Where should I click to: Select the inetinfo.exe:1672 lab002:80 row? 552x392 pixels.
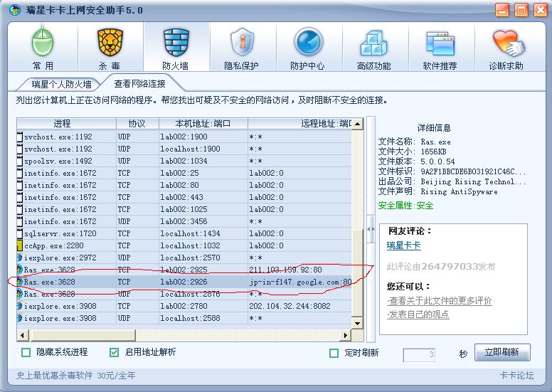(x=184, y=185)
